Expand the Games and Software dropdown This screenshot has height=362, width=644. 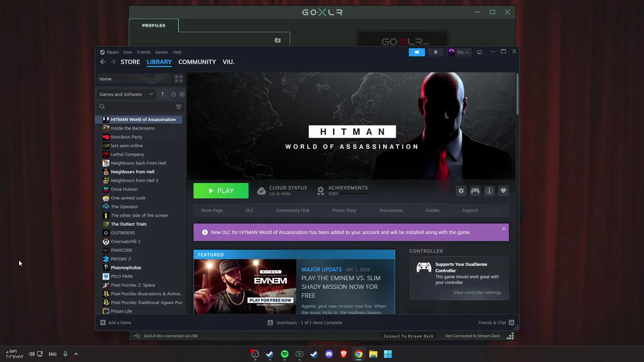(126, 94)
